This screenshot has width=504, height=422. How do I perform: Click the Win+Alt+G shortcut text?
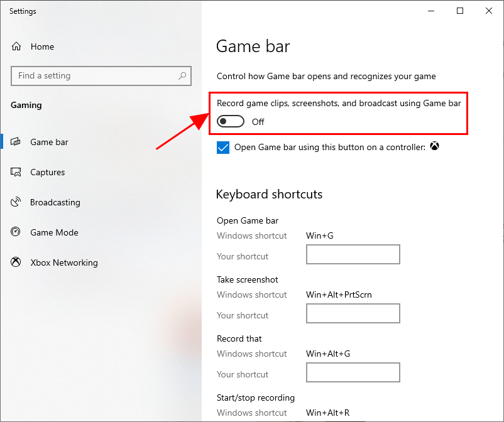click(328, 354)
